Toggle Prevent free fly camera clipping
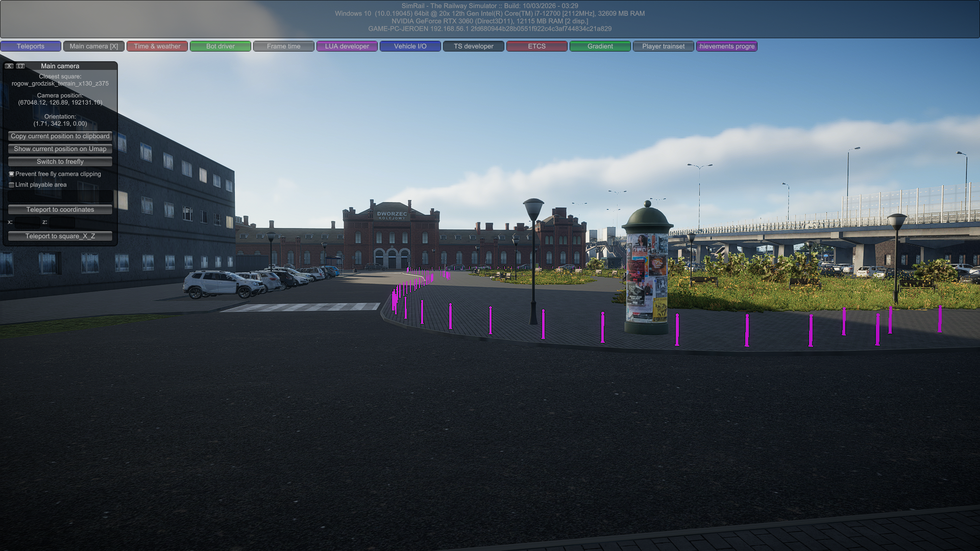Screen dimensions: 980x551 pyautogui.click(x=11, y=174)
